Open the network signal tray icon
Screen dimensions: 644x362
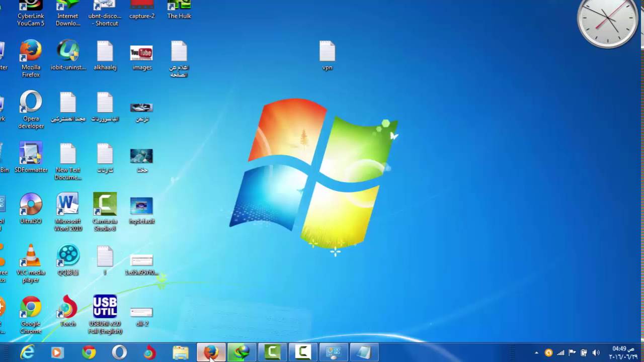click(x=560, y=353)
